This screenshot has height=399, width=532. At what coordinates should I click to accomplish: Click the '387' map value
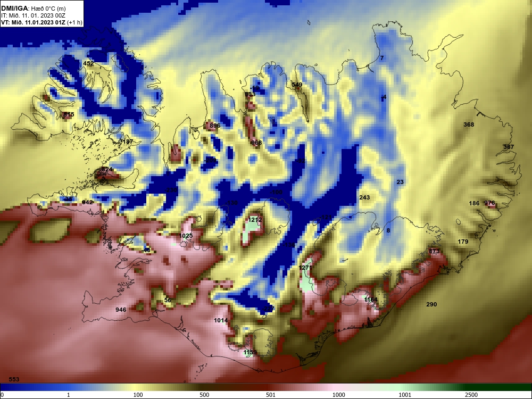click(509, 147)
